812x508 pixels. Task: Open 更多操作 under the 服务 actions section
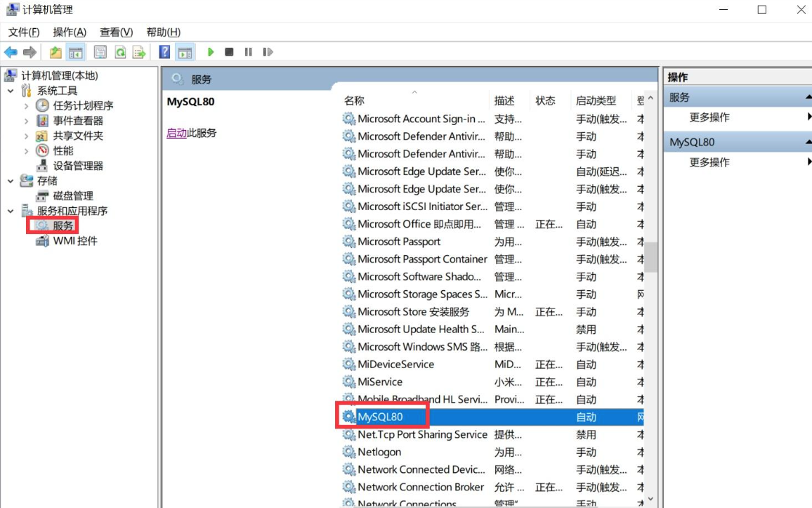click(709, 117)
